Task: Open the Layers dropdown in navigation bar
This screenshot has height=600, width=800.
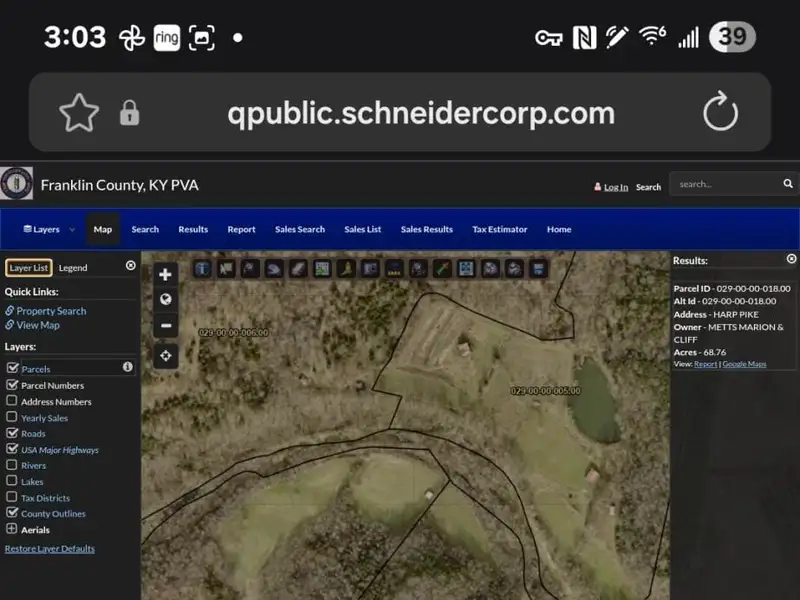Action: click(48, 229)
